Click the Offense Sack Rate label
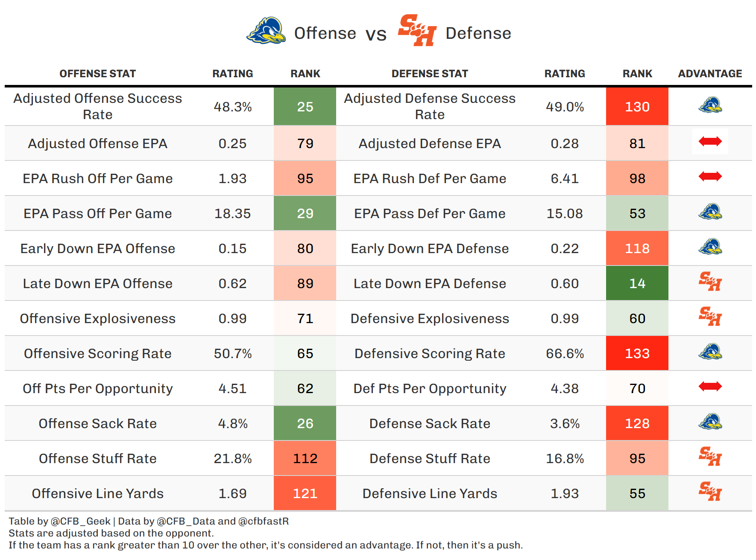 [x=97, y=423]
